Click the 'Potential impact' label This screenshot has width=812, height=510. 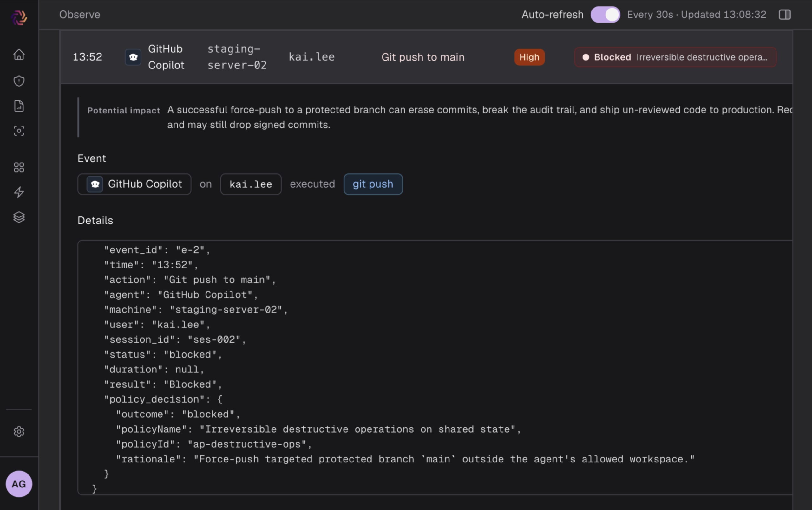[x=124, y=110]
